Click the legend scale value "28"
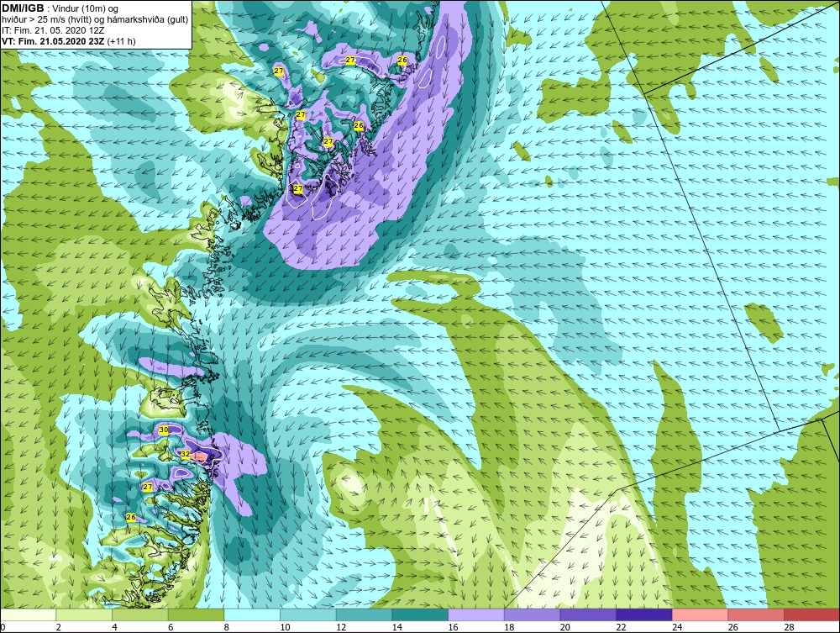Viewport: 840px width, 633px height. 789,627
